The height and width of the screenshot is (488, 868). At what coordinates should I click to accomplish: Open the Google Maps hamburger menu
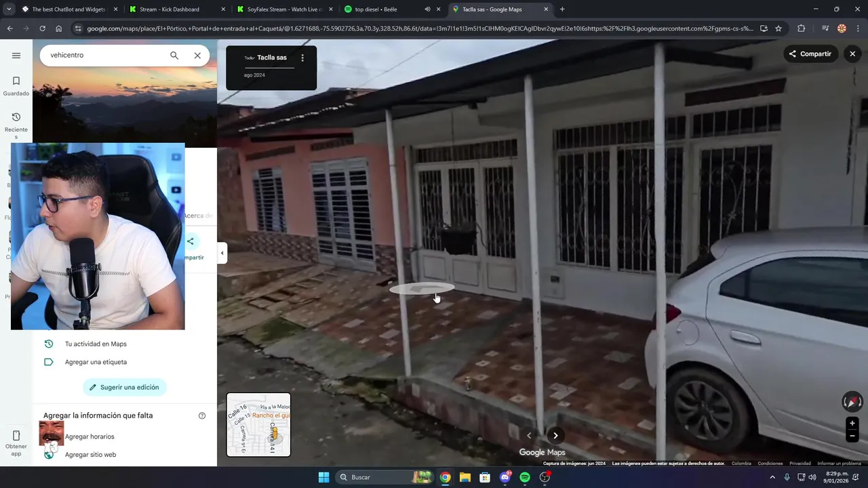[x=16, y=56]
